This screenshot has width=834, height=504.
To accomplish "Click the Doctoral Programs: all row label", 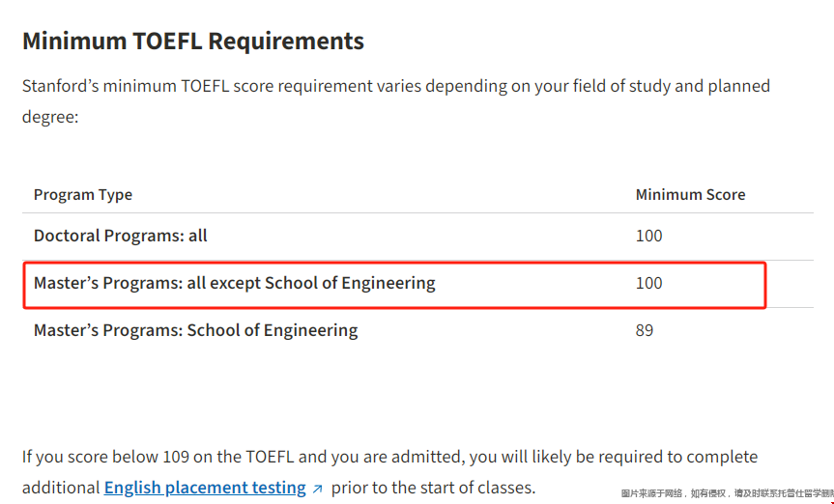I will tap(121, 236).
